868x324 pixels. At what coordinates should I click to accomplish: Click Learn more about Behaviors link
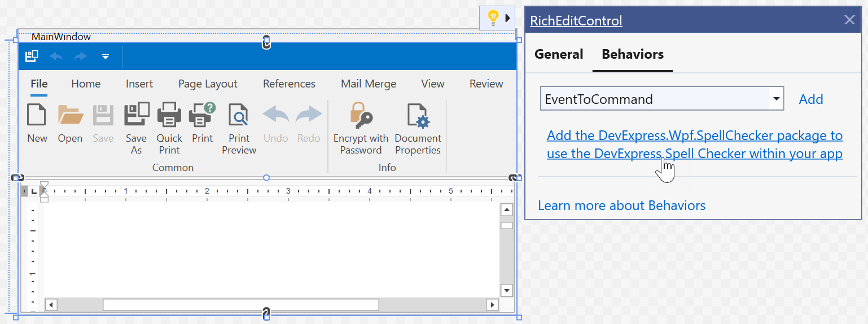click(x=621, y=205)
